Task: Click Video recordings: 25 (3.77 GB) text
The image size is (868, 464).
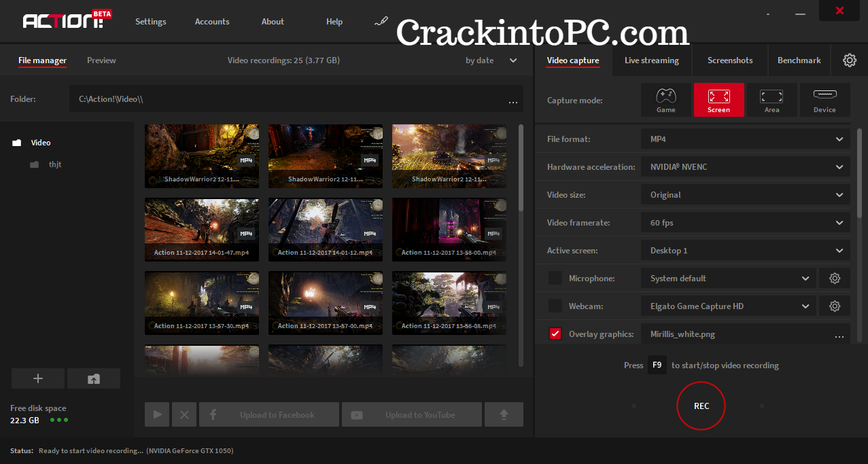Action: point(283,60)
